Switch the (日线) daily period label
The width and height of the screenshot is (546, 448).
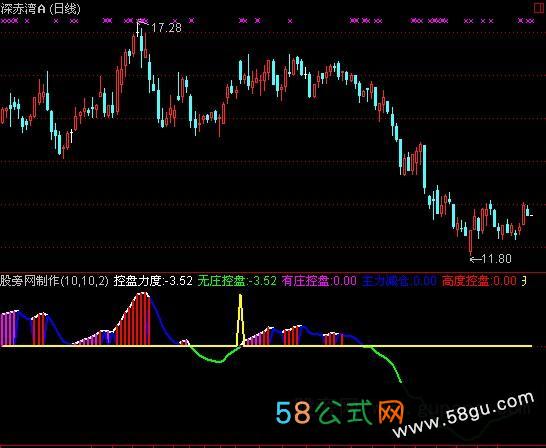65,9
